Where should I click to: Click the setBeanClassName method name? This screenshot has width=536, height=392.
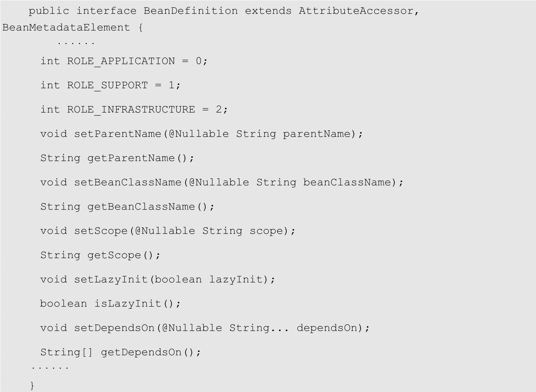click(x=128, y=182)
